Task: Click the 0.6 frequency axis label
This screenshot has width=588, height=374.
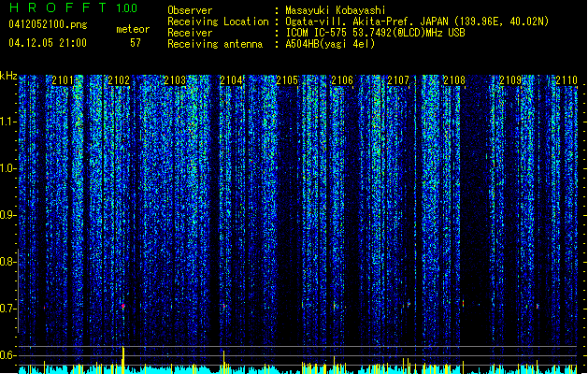Action: click(x=8, y=355)
